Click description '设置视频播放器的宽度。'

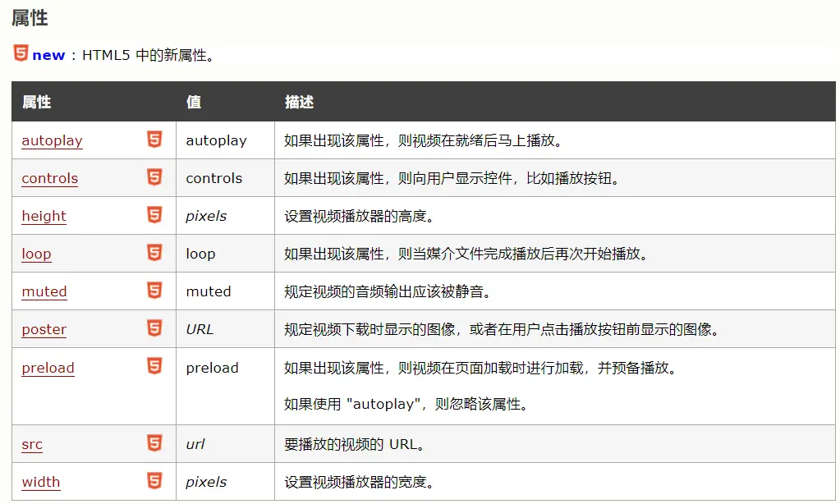[360, 482]
